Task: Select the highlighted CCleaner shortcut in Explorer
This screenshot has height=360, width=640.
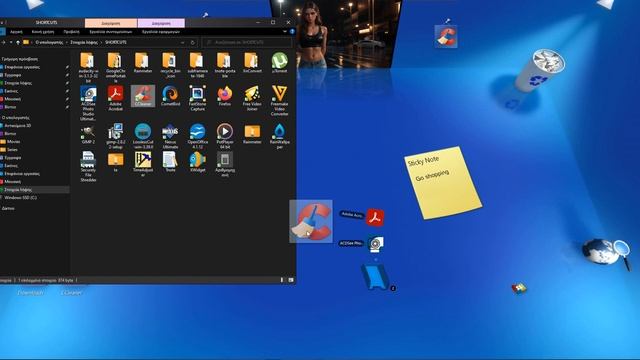Action: point(143,96)
